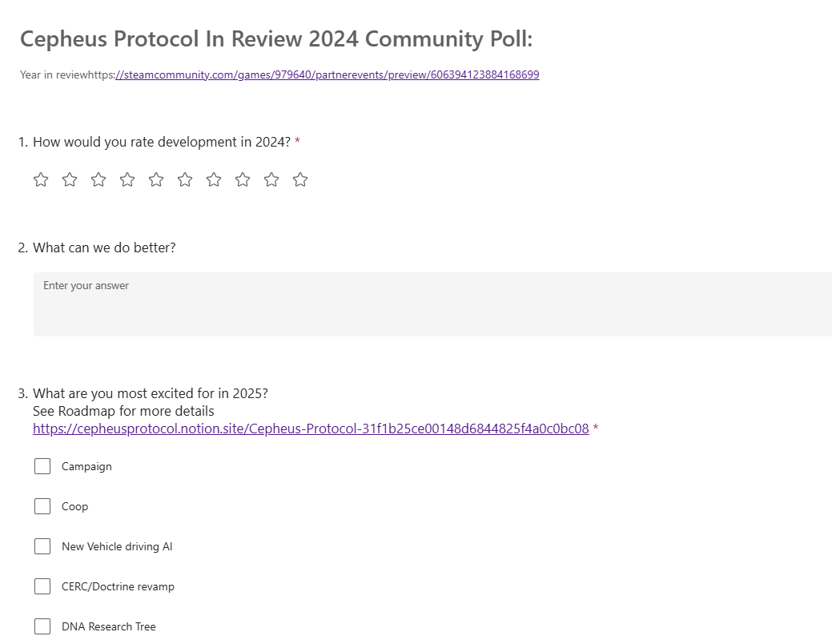Screen dimensions: 832x644
Task: Click the Campaign option label
Action: (86, 466)
